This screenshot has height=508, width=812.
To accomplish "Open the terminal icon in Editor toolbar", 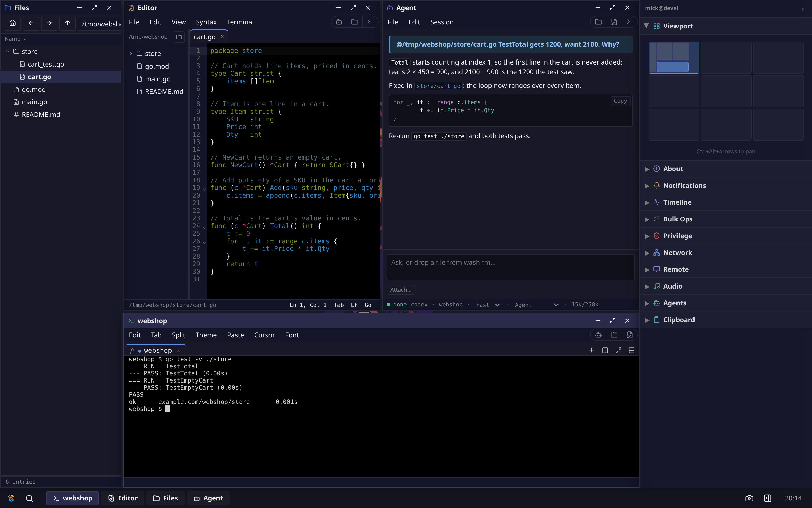I will (370, 22).
